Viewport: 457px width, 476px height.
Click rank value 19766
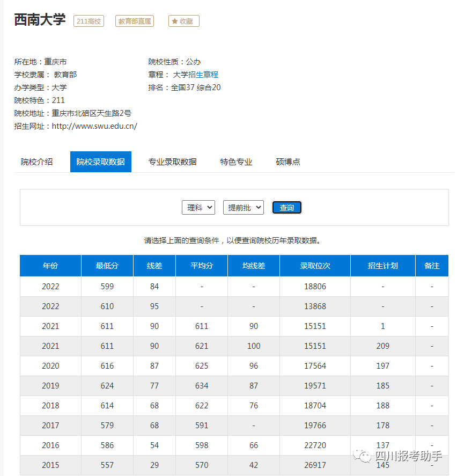[x=315, y=426]
